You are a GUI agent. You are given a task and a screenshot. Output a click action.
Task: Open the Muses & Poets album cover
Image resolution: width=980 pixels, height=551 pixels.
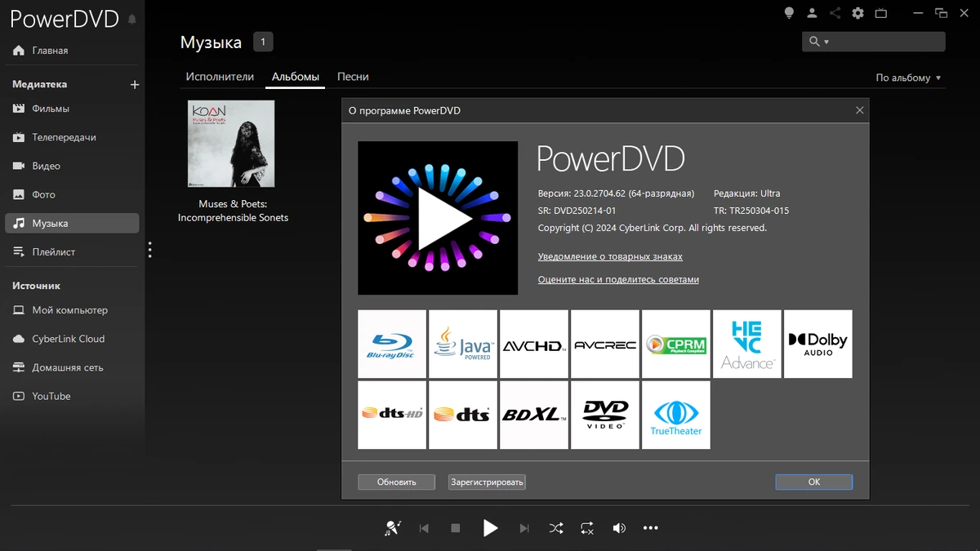pyautogui.click(x=231, y=144)
